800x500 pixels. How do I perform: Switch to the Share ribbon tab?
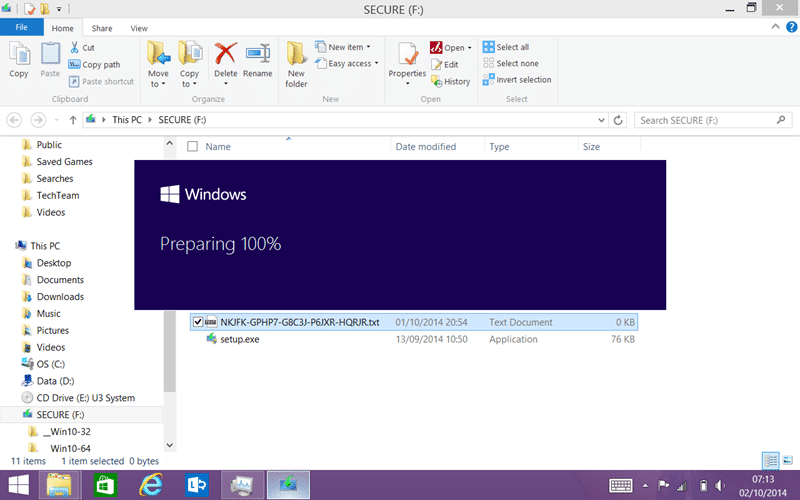coord(102,29)
